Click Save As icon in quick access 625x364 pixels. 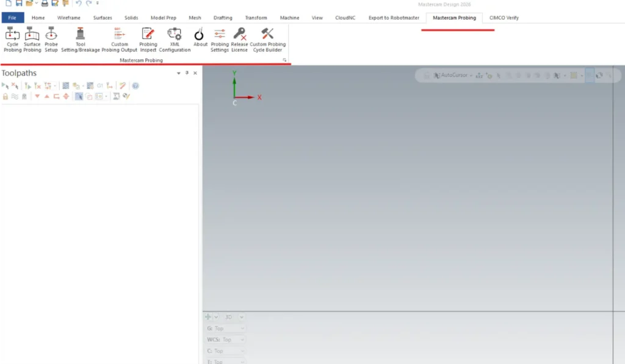55,3
